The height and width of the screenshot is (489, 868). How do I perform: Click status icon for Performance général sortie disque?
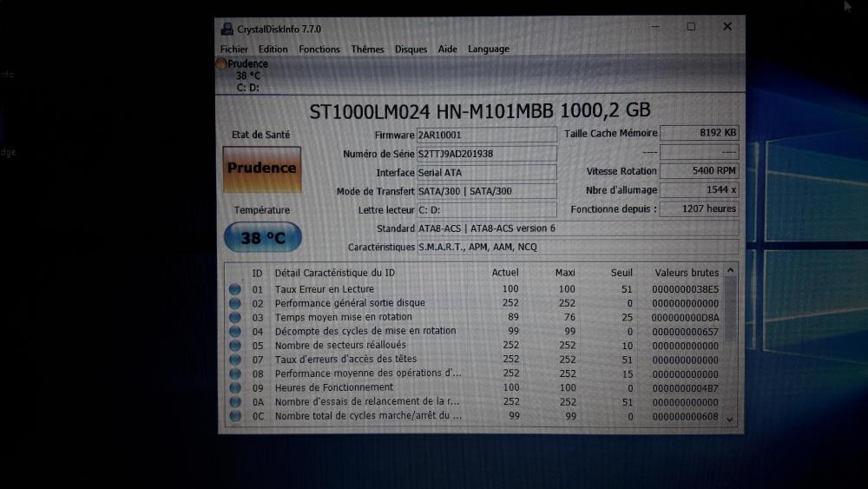click(234, 303)
